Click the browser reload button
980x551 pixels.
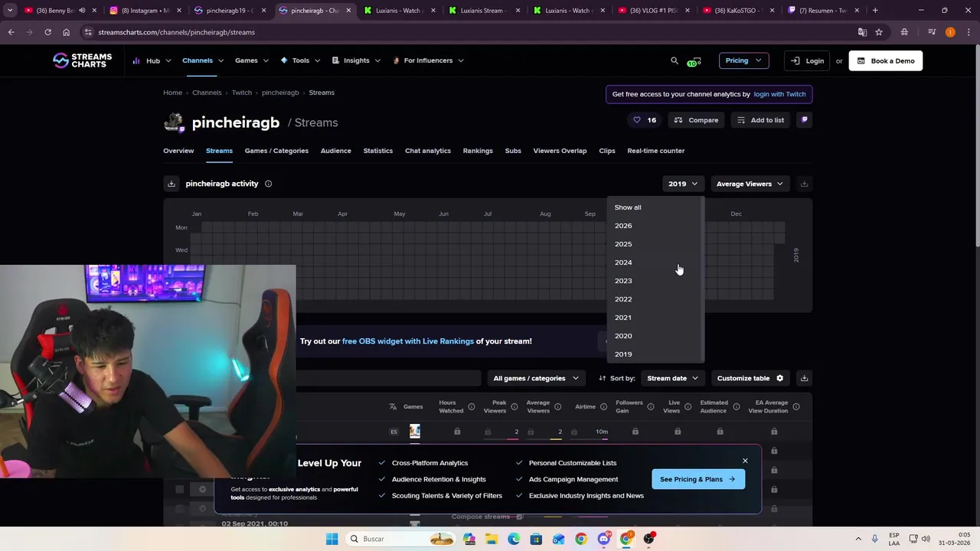[47, 32]
